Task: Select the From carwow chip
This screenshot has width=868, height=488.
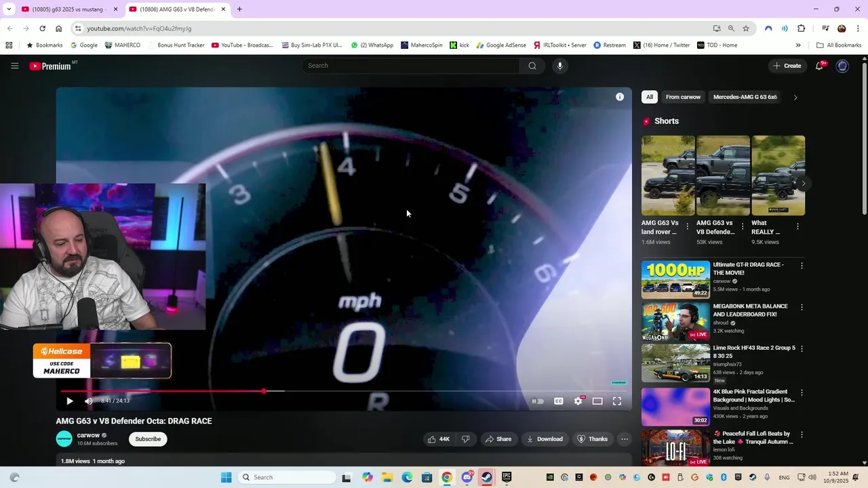Action: pos(683,97)
